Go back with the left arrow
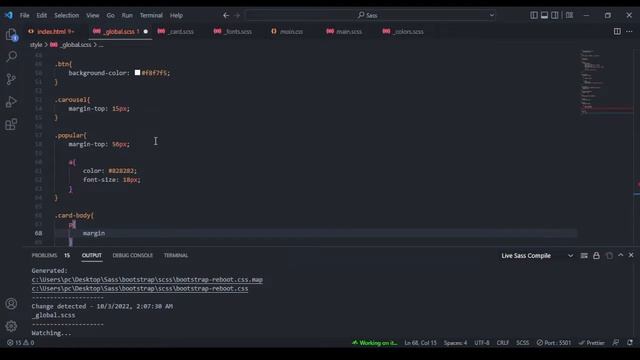This screenshot has height=360, width=640. [226, 15]
